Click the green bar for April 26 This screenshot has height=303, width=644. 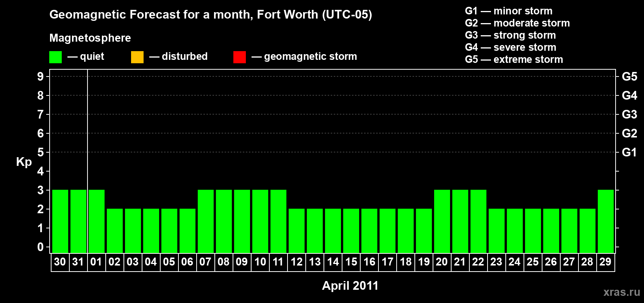(x=551, y=231)
